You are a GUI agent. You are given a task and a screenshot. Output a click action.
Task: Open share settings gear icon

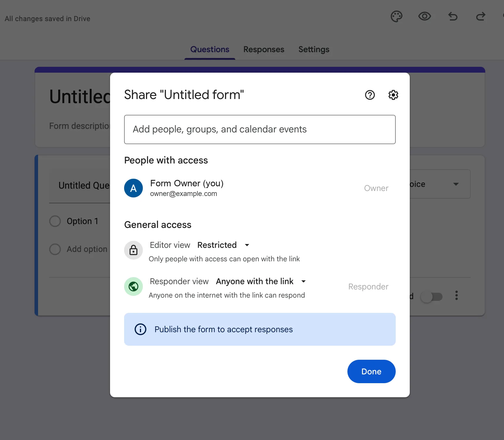[x=393, y=95]
